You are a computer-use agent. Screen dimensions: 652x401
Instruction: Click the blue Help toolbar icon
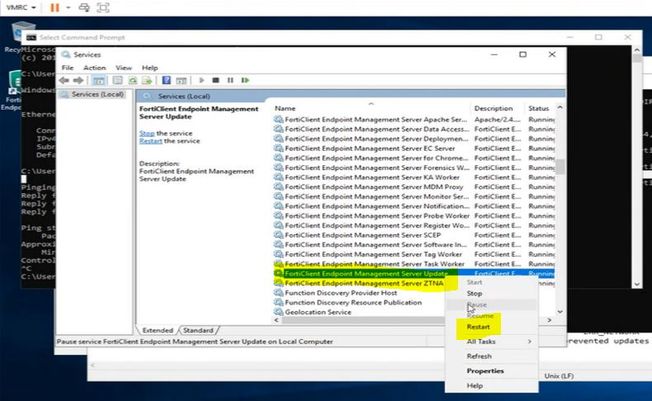(x=166, y=80)
